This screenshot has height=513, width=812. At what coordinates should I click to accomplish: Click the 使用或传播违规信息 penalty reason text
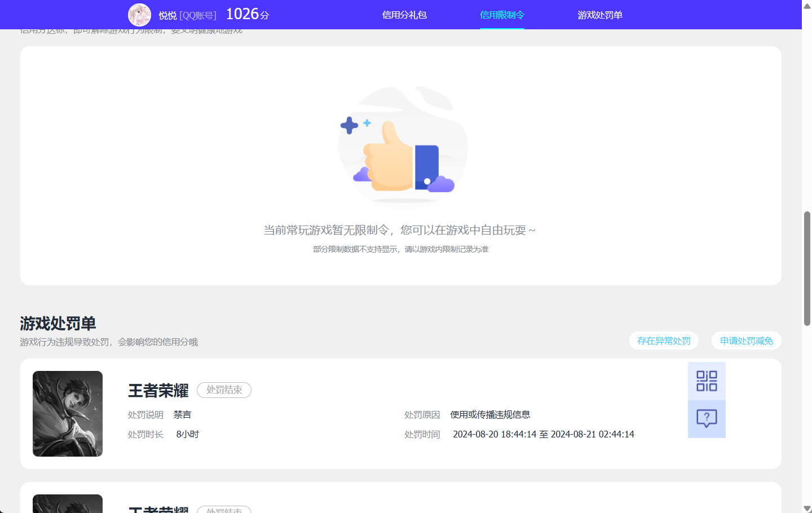point(490,414)
